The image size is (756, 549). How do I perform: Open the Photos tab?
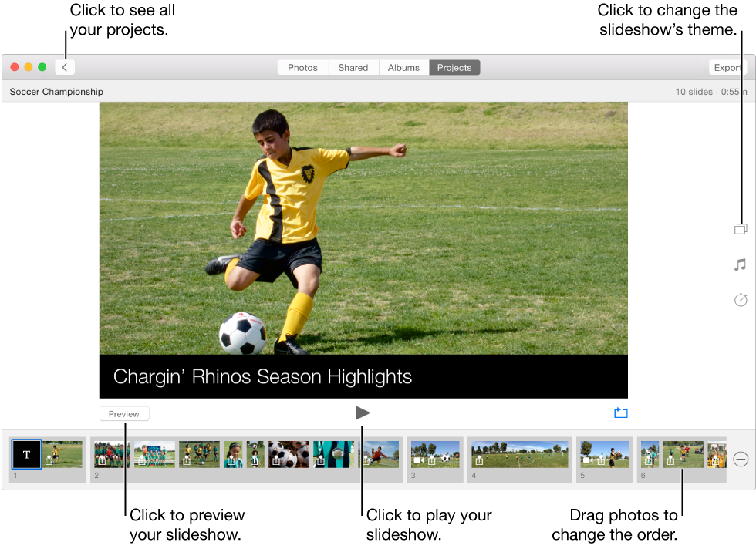[302, 67]
